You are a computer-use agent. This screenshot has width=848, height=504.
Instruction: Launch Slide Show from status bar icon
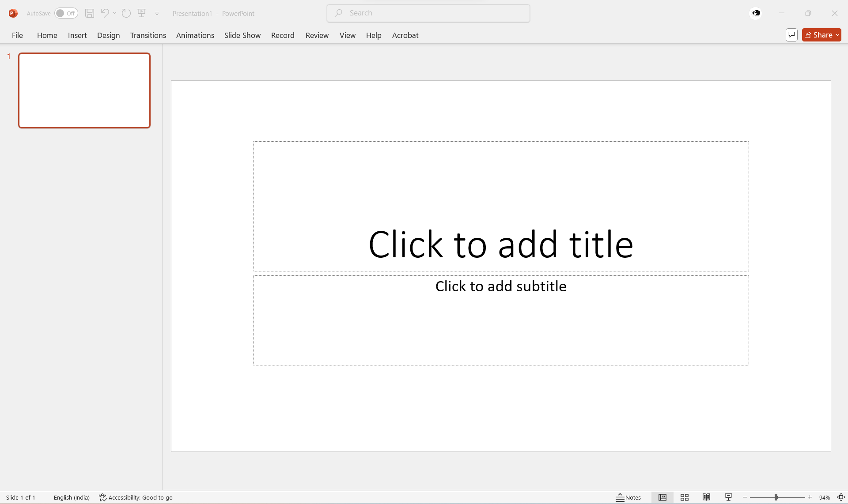728,497
